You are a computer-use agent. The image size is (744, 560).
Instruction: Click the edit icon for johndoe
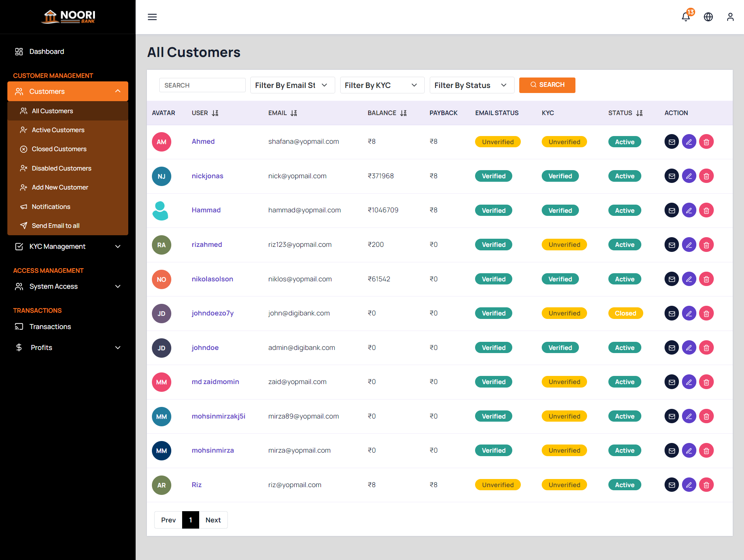689,348
